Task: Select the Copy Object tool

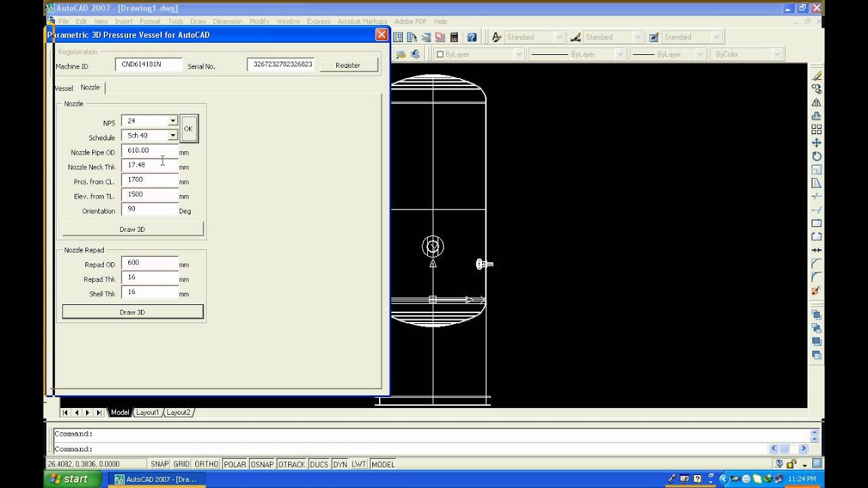Action: tap(816, 89)
